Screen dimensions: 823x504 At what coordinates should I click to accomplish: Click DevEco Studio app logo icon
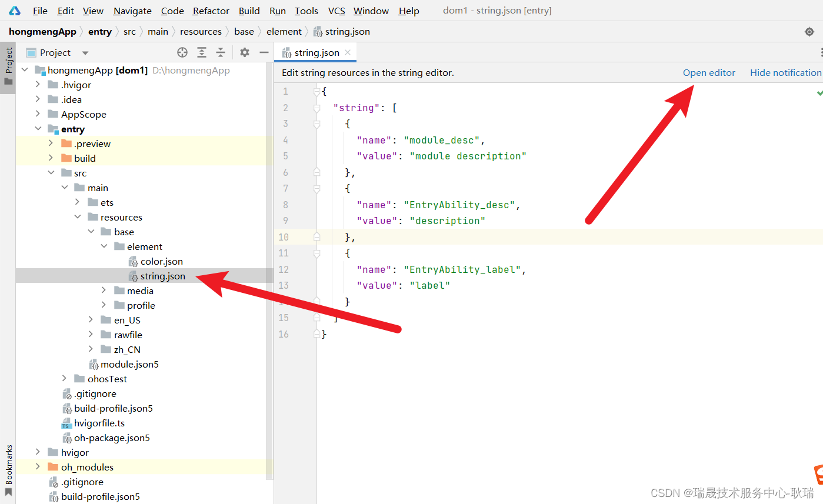14,11
